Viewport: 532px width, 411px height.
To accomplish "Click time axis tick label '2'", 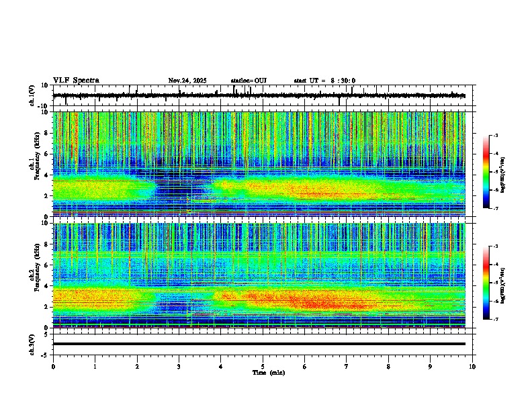I will pyautogui.click(x=137, y=367).
